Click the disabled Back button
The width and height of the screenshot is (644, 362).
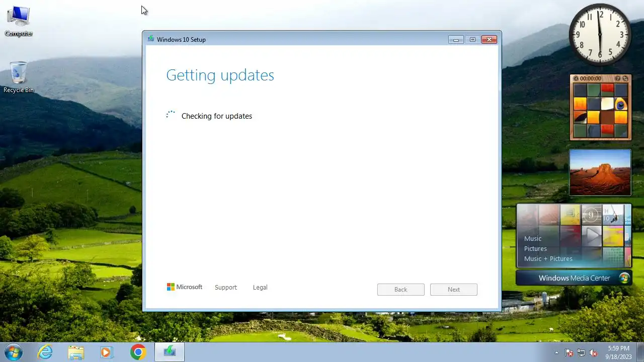pyautogui.click(x=400, y=289)
